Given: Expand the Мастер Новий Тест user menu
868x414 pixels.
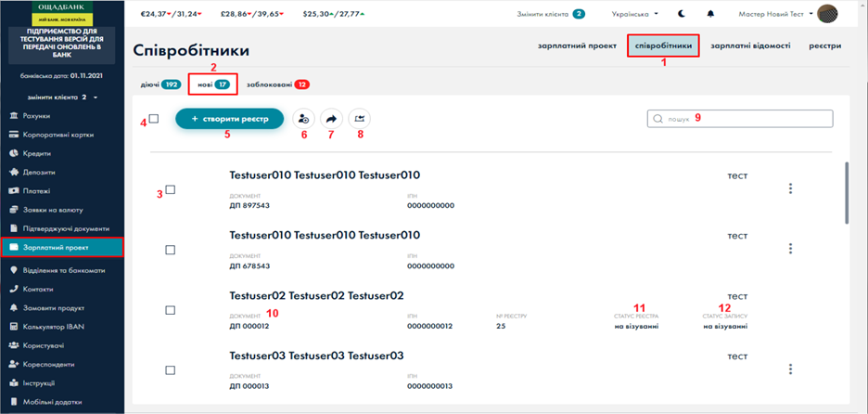Looking at the screenshot, I should [774, 14].
